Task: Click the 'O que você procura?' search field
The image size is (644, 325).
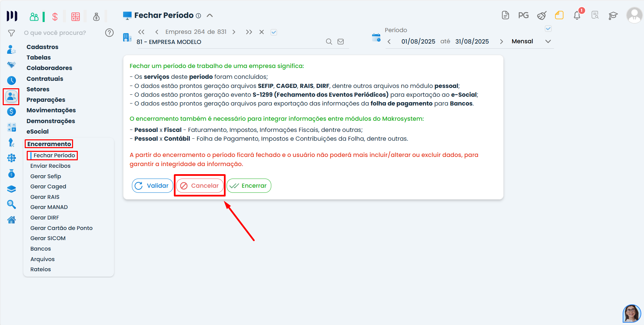Action: point(55,33)
